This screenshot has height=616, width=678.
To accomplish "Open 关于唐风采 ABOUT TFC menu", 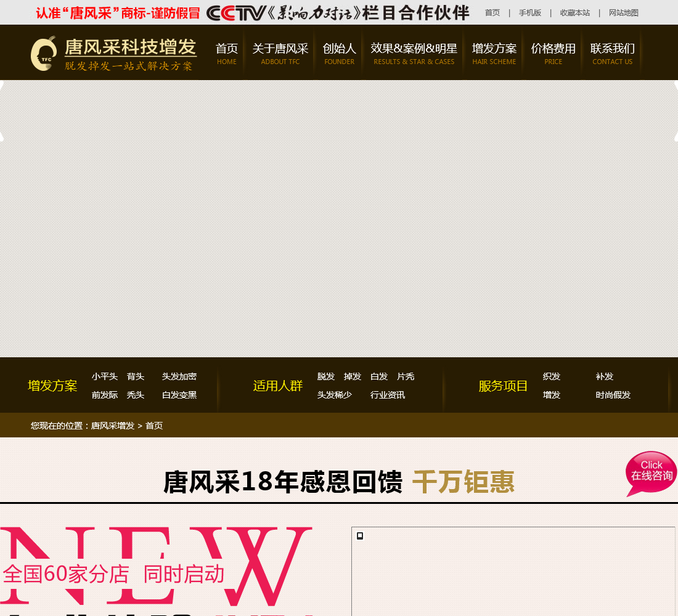I will pyautogui.click(x=280, y=54).
